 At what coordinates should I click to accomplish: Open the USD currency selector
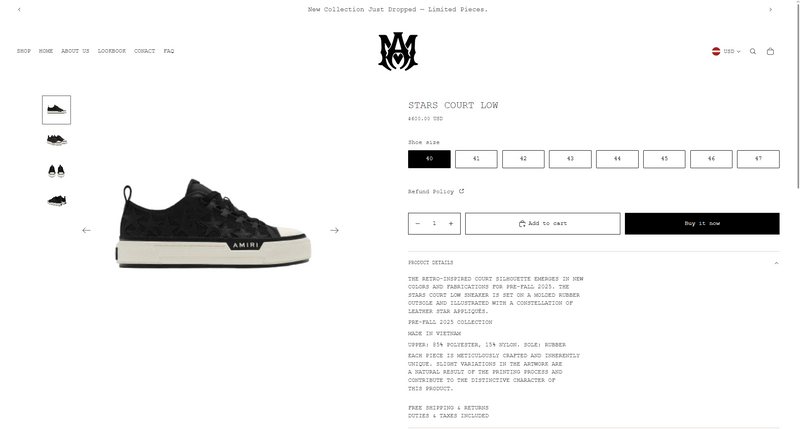(727, 51)
